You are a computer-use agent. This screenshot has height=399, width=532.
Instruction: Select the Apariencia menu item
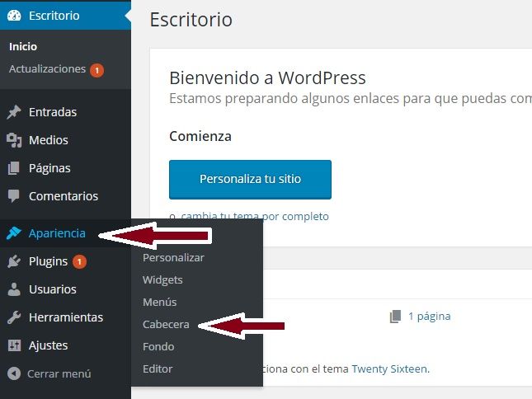pos(57,233)
